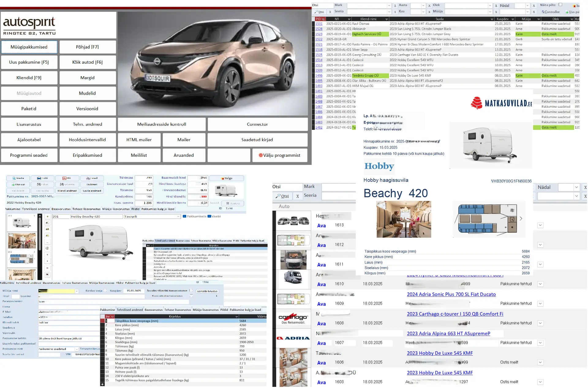Tick the Korduv ostja checkbox
This screenshot has height=392, width=588.
click(x=105, y=291)
